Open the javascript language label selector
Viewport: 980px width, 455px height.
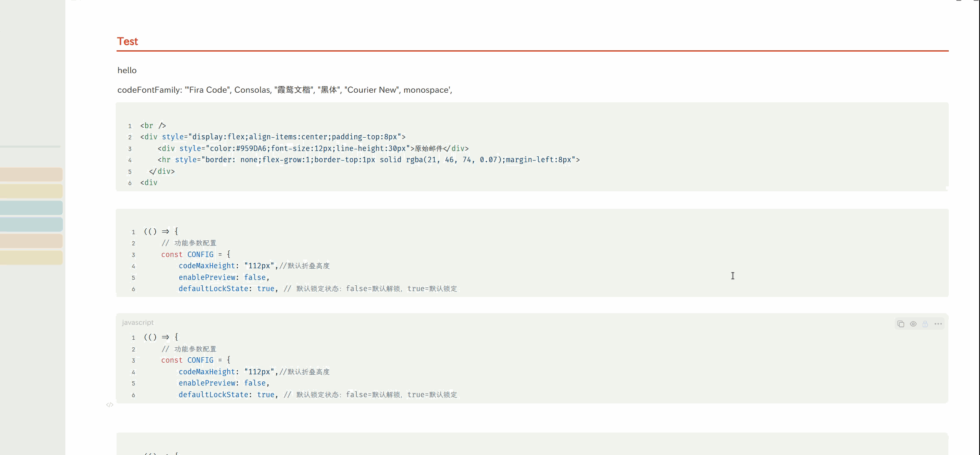tap(138, 323)
